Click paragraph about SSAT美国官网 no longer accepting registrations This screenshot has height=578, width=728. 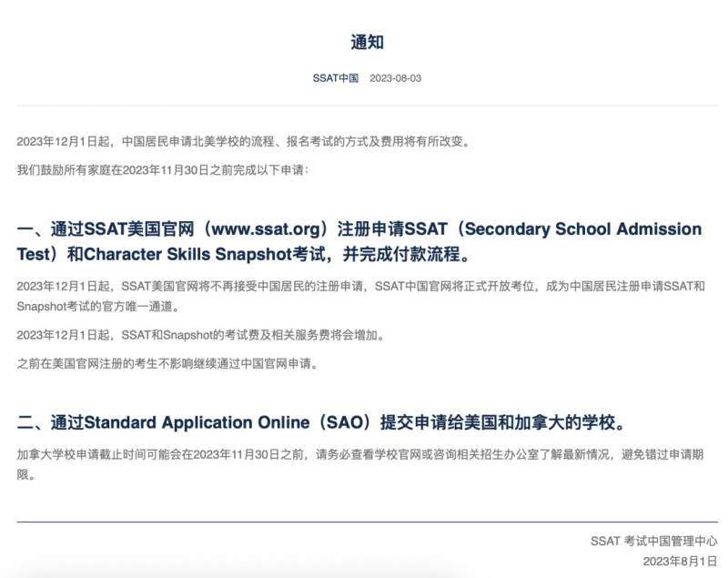360,296
